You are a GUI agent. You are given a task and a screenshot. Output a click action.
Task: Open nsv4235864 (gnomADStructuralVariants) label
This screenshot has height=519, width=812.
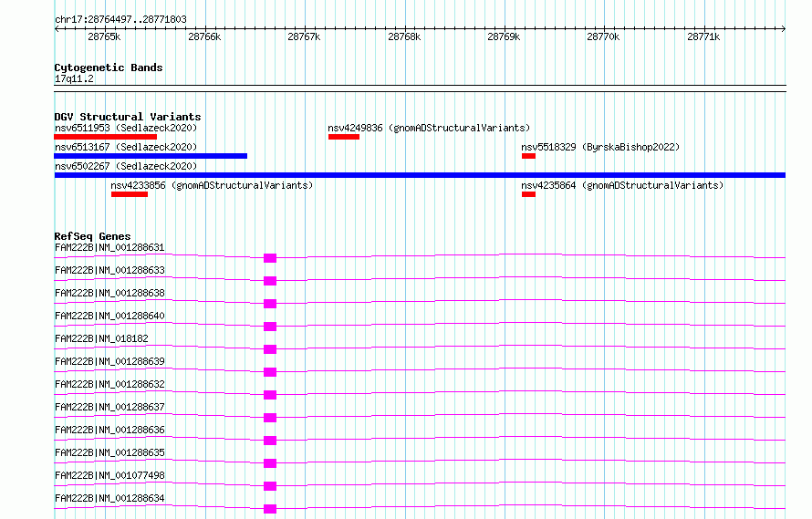622,185
